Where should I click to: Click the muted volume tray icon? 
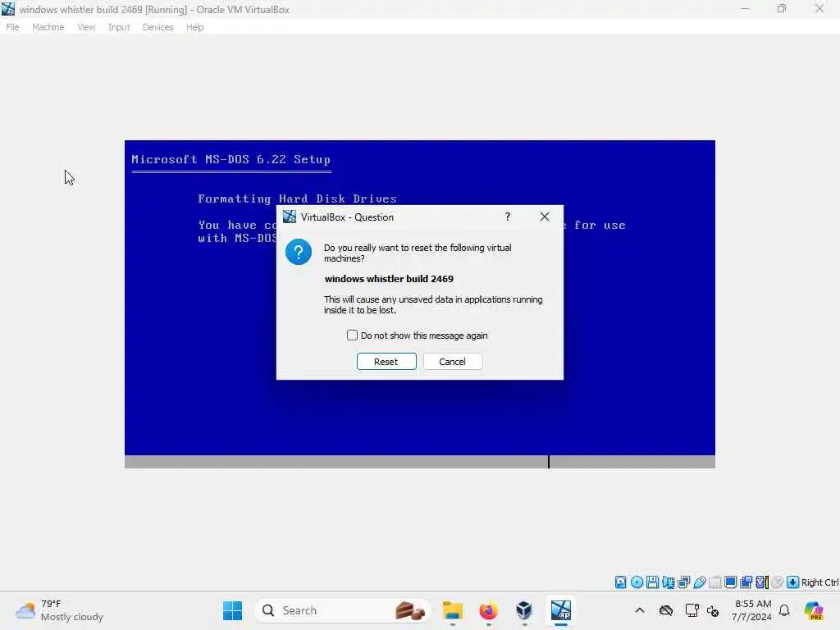[x=713, y=610]
